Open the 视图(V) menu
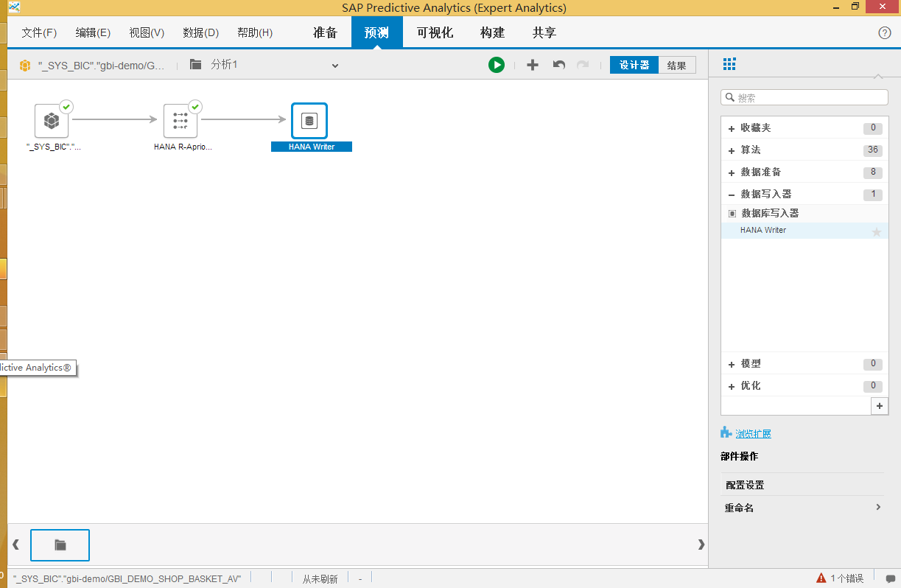This screenshot has height=588, width=901. tap(147, 33)
